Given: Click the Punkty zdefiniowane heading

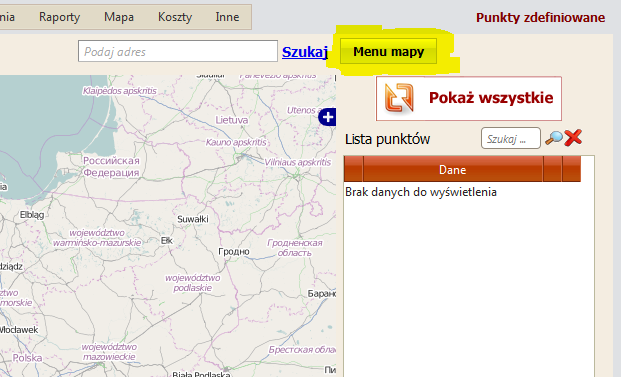Looking at the screenshot, I should click(540, 17).
